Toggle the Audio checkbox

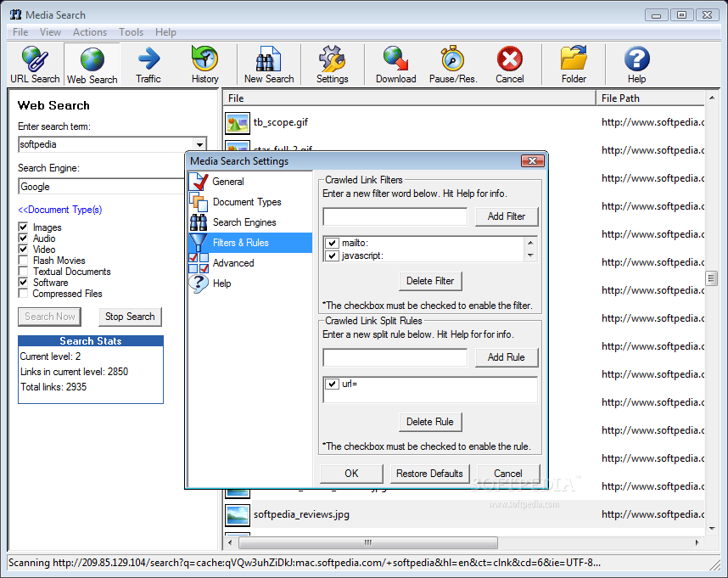pyautogui.click(x=23, y=238)
